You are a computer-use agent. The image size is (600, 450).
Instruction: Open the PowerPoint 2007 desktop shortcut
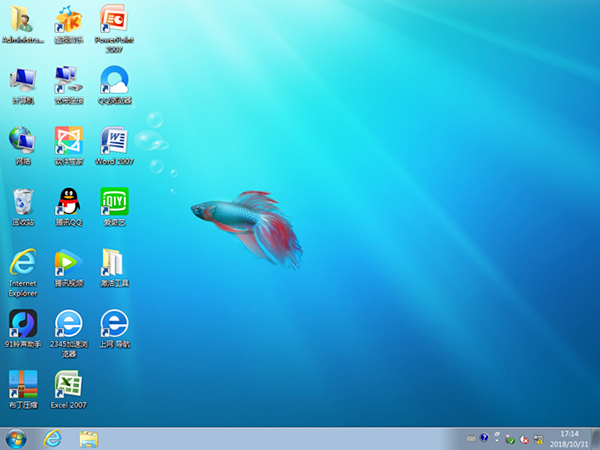click(x=114, y=19)
